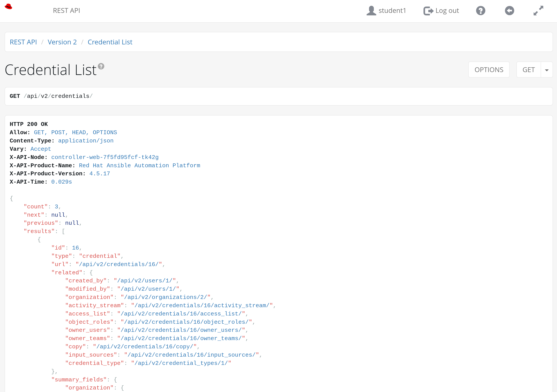Click the Credential List breadcrumb link

coord(110,42)
